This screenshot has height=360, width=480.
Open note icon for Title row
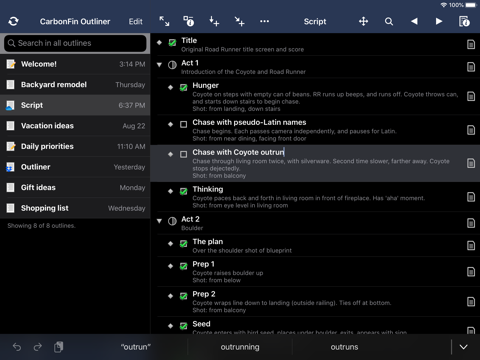coord(471,44)
